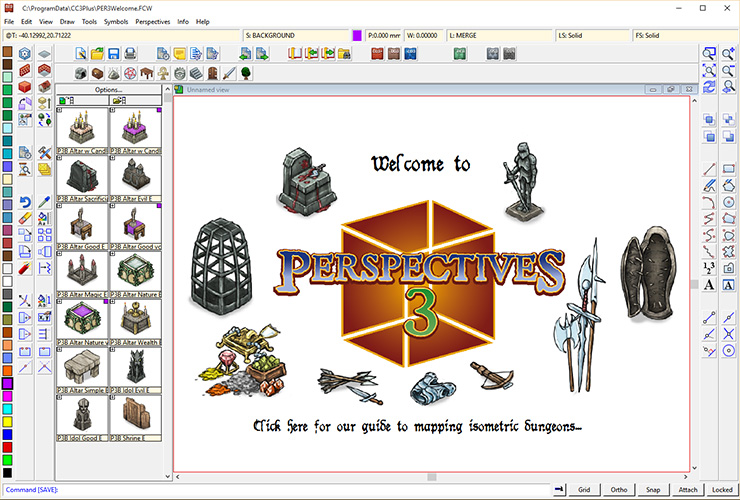Click the red isometric box tool

[25, 87]
